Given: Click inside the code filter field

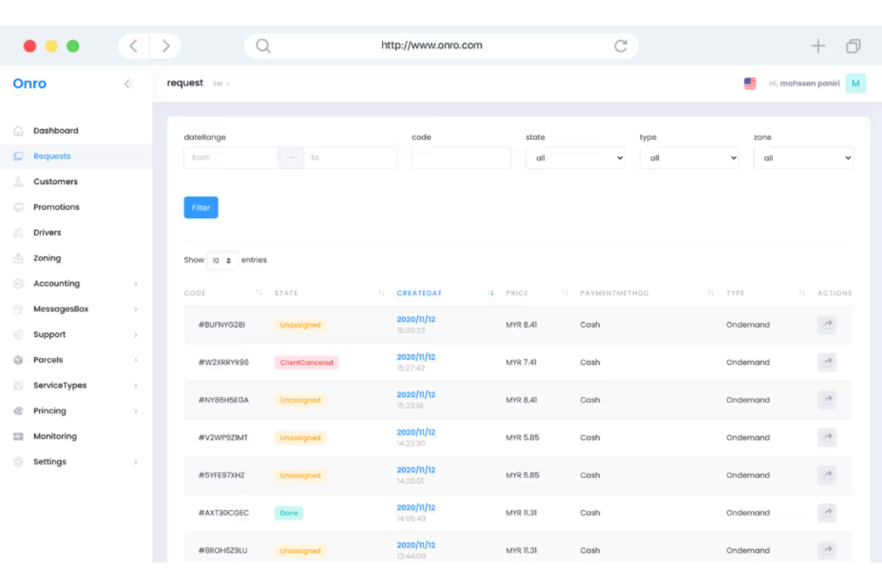Looking at the screenshot, I should [461, 157].
